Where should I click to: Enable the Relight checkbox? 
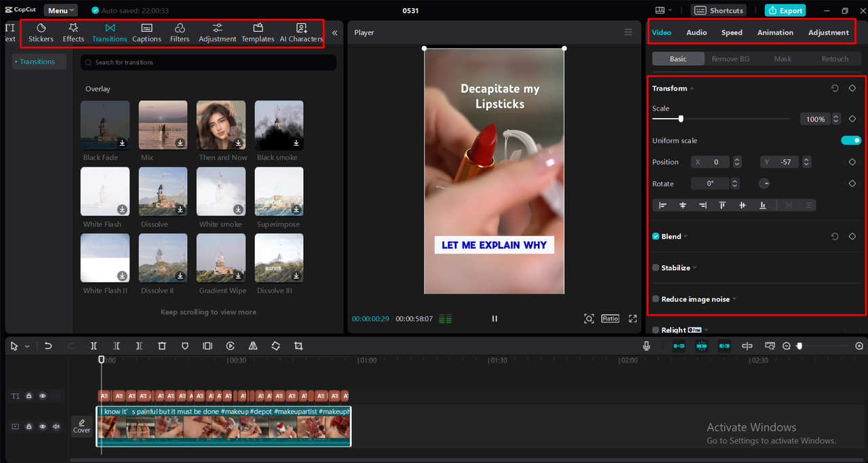656,330
